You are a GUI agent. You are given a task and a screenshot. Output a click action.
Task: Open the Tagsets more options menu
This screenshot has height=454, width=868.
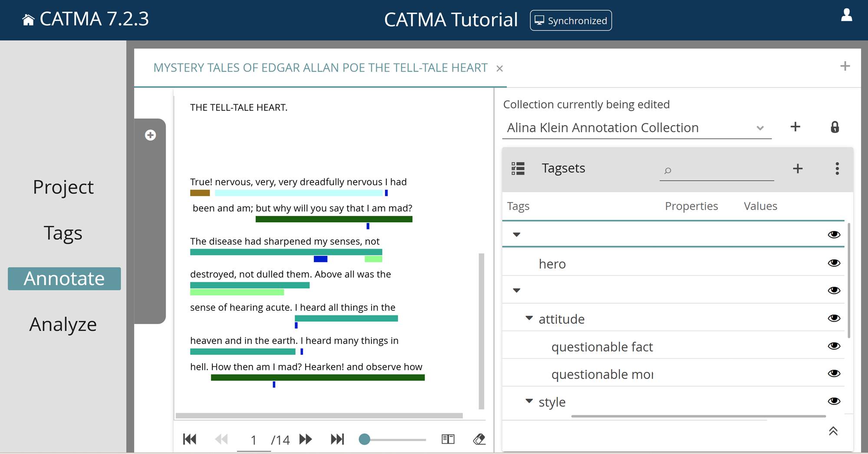pos(837,169)
